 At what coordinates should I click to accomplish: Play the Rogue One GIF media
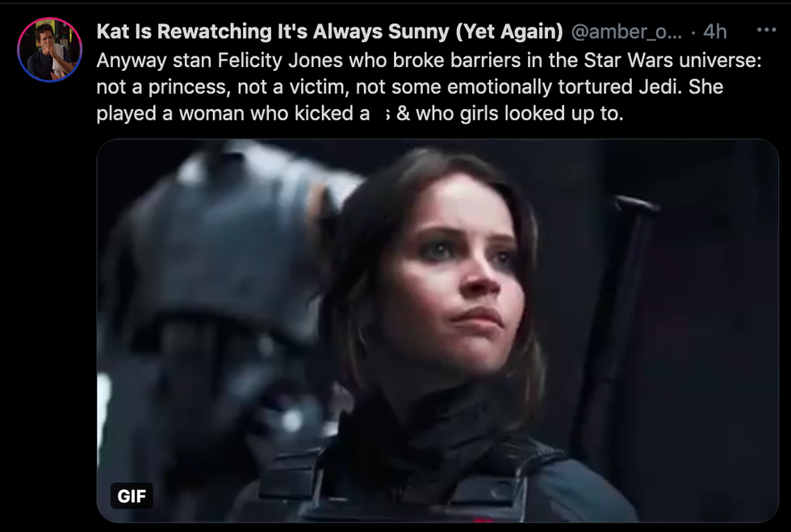click(x=437, y=331)
